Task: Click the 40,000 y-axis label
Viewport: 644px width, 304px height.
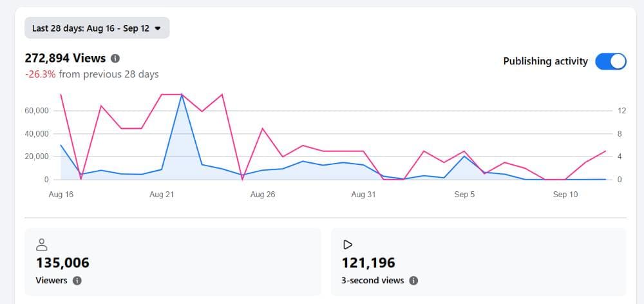Action: coord(37,134)
